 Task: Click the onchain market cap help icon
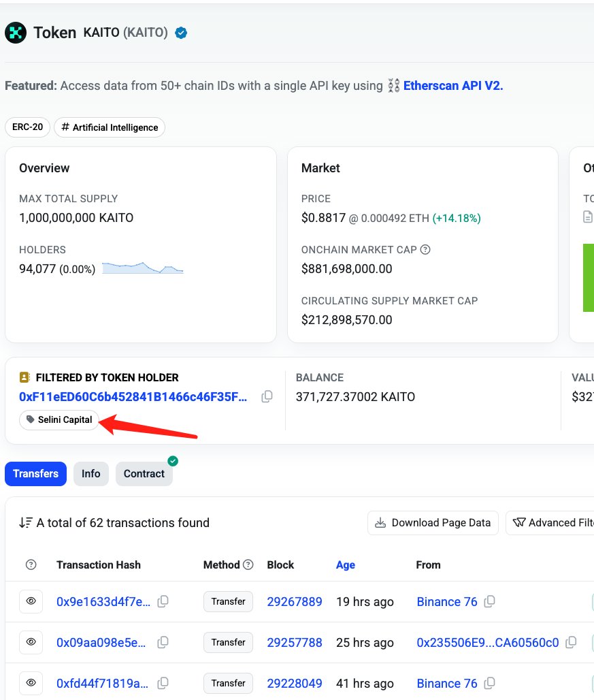[425, 249]
